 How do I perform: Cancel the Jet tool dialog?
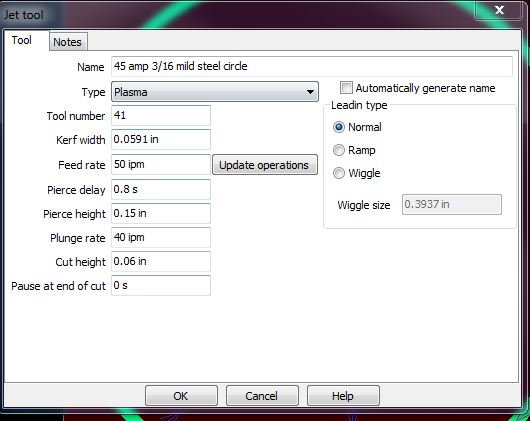[x=262, y=396]
